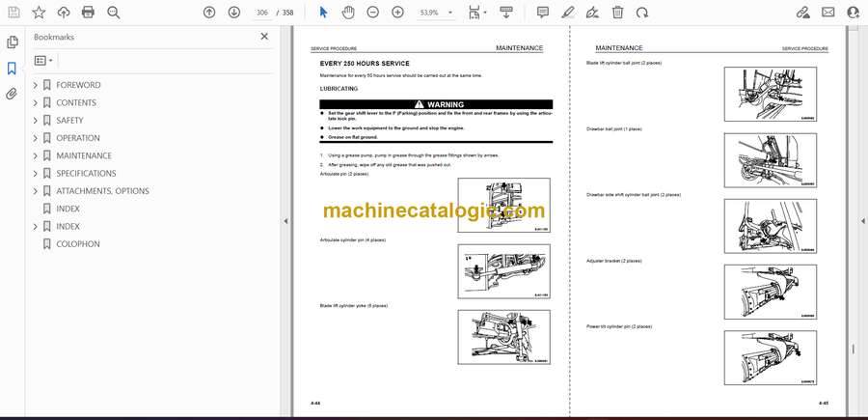Zoom out with the minus button
This screenshot has height=420, width=868.
[x=373, y=13]
